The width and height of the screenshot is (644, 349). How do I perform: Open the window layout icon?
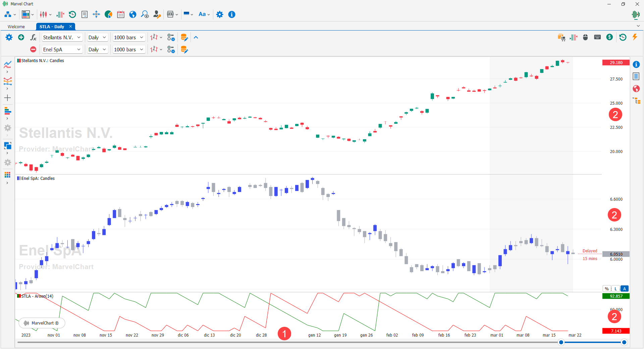(x=25, y=14)
